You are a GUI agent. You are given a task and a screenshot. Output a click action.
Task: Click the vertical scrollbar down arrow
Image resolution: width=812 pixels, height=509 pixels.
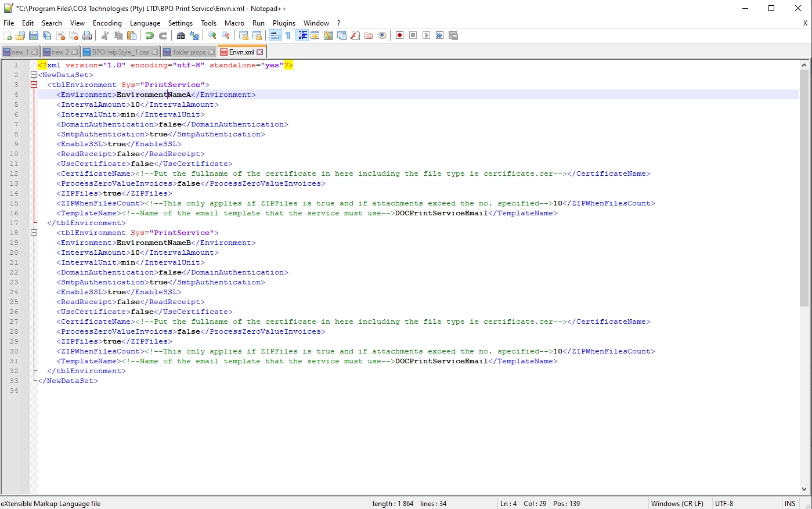(x=804, y=489)
